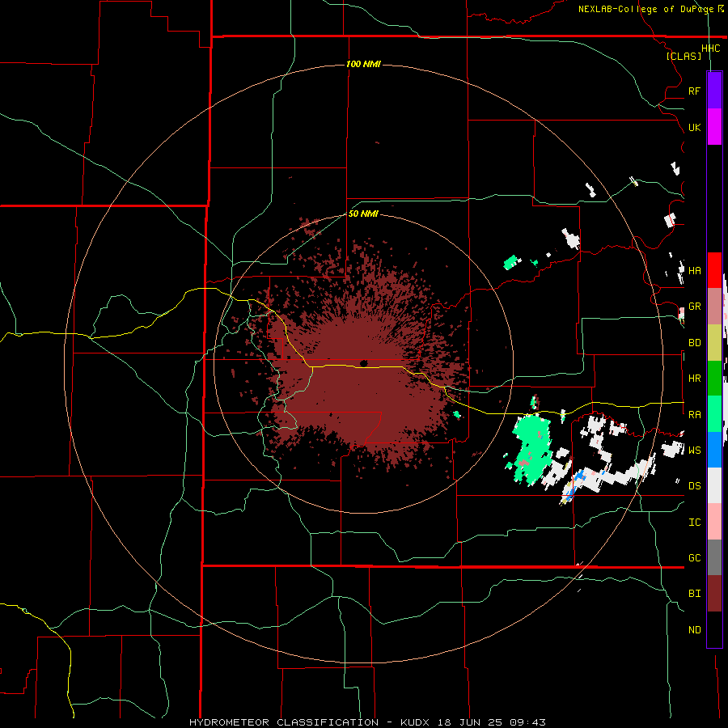Click the '18 JUN 25' date text
Viewport: 728px width, 728px height.
[469, 722]
